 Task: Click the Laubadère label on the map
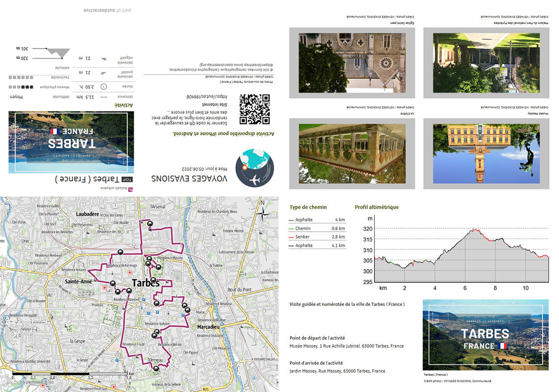pos(87,214)
